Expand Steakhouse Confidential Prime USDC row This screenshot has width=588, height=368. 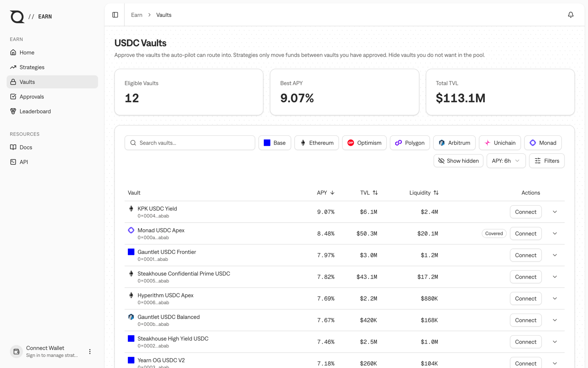click(555, 277)
